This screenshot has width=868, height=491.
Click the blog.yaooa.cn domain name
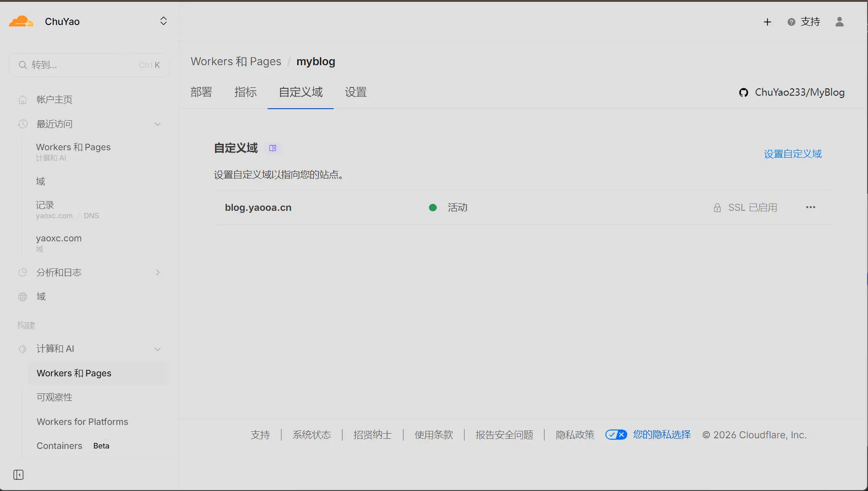[x=258, y=208]
